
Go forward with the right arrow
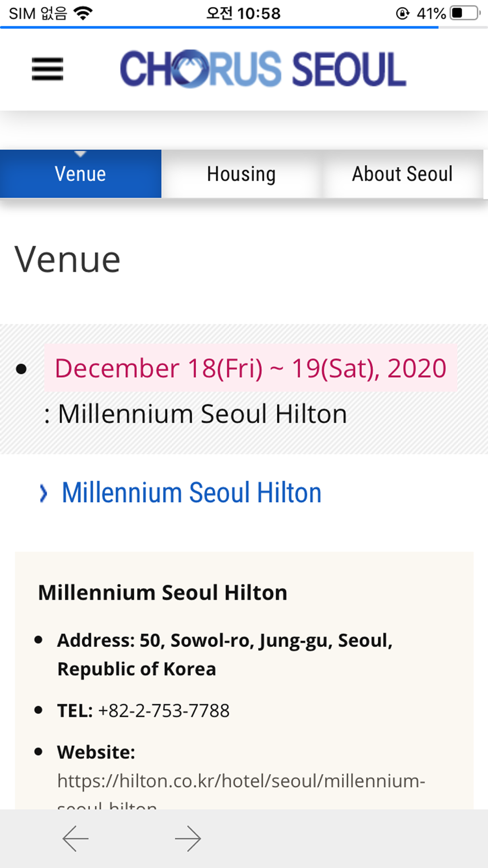tap(188, 839)
